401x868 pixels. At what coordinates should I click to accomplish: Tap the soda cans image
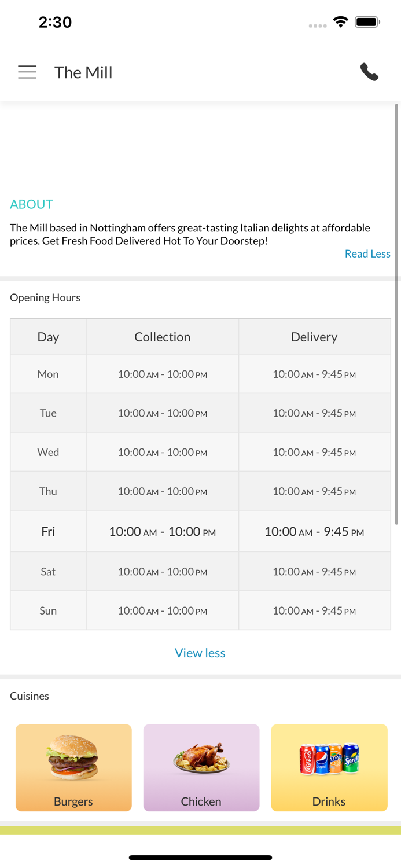coord(329,759)
